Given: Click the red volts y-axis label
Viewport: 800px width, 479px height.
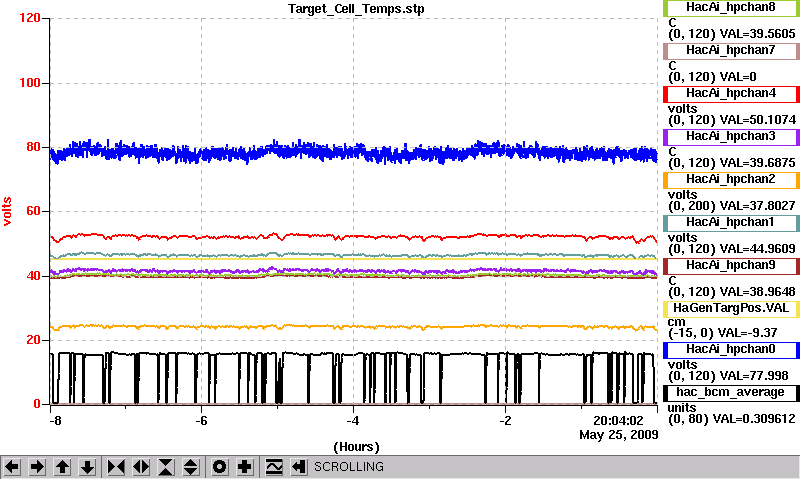Looking at the screenshot, I should tap(7, 211).
